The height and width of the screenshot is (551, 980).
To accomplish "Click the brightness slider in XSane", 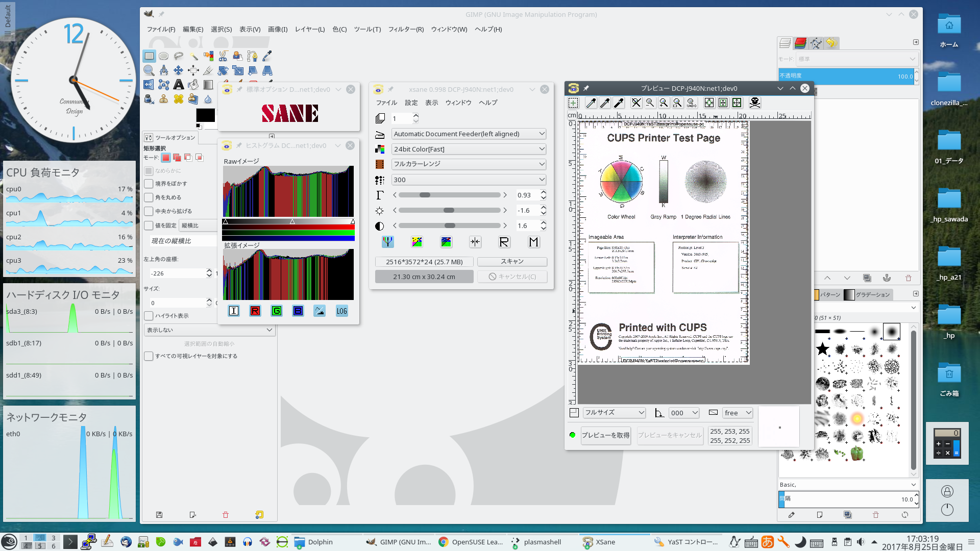I will (450, 210).
